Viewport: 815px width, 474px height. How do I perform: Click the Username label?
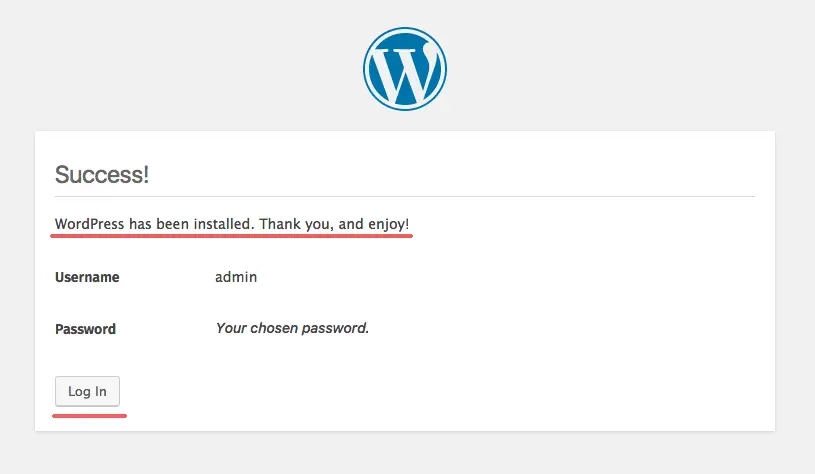click(87, 277)
